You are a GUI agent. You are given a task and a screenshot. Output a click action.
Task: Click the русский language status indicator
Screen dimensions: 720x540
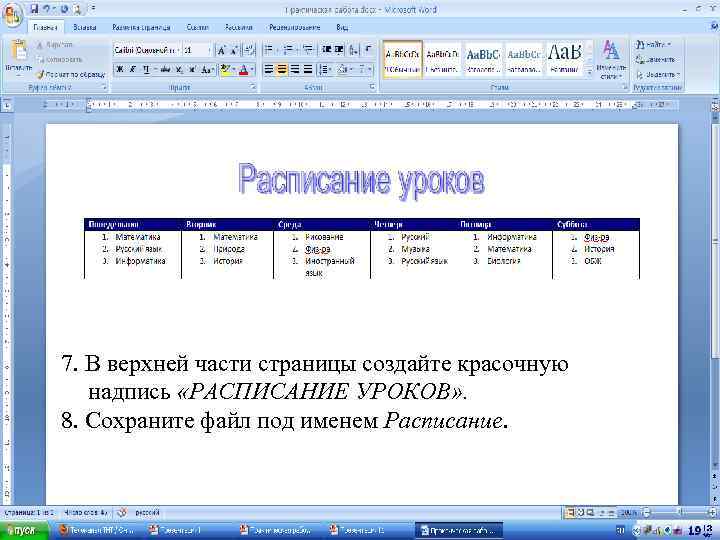[x=147, y=512]
